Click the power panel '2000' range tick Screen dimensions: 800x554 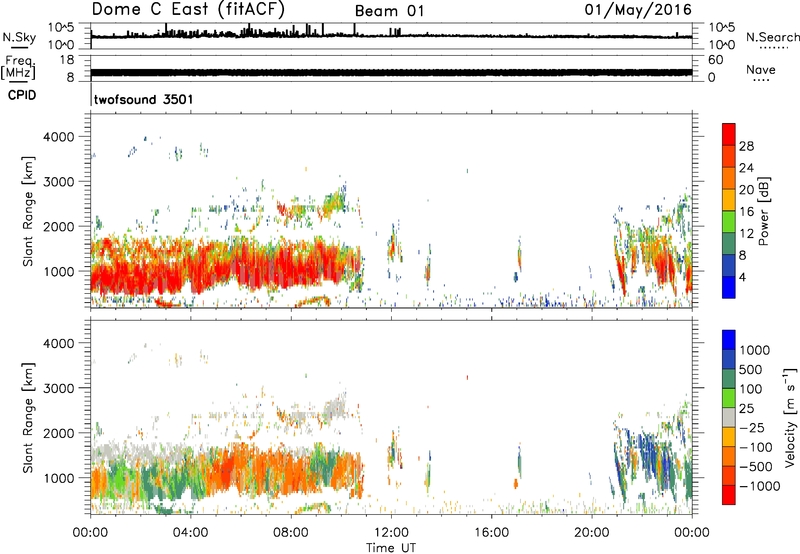pos(59,226)
